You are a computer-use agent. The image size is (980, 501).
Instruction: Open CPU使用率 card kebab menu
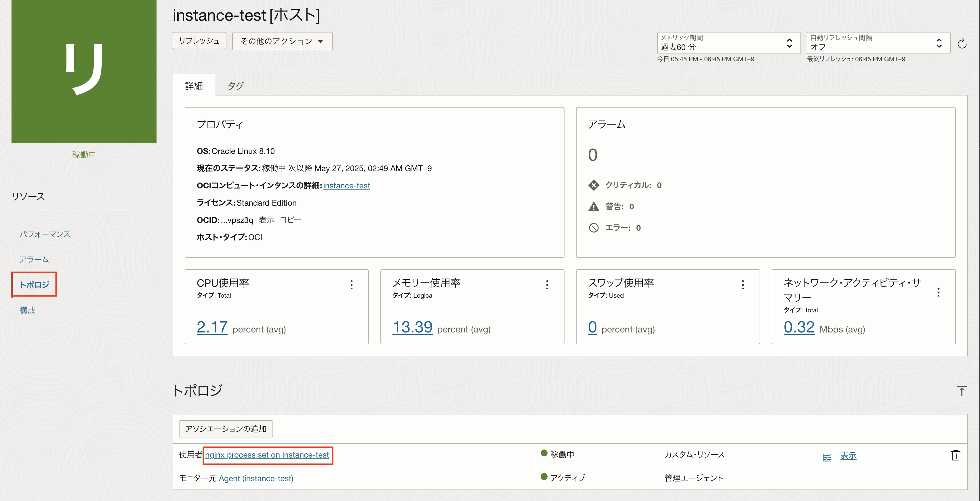[x=352, y=284]
